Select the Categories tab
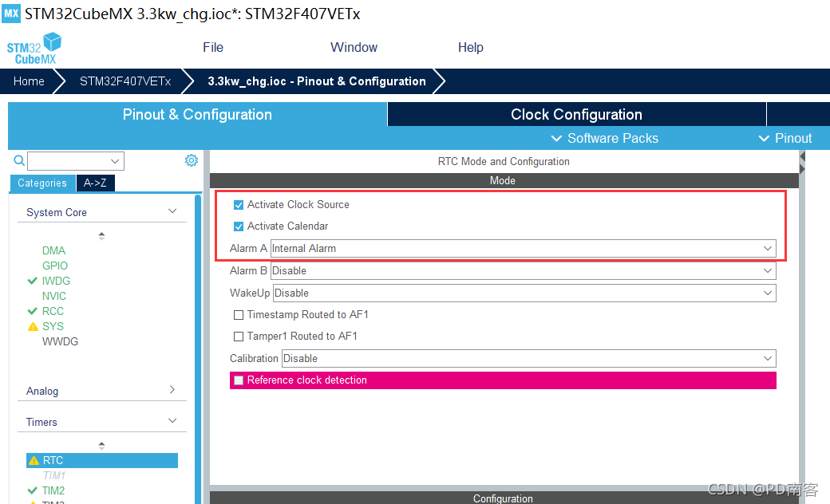 pyautogui.click(x=42, y=183)
